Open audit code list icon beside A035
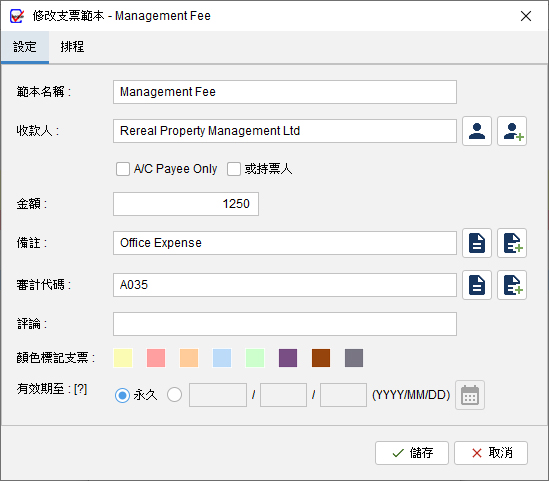This screenshot has height=481, width=549. point(477,285)
